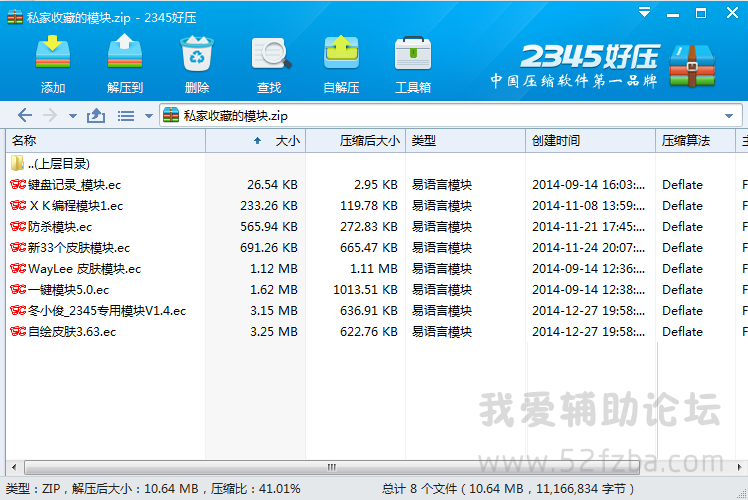Viewport: 748px width, 500px height.
Task: Go forward with the right arrow
Action: pyautogui.click(x=50, y=115)
